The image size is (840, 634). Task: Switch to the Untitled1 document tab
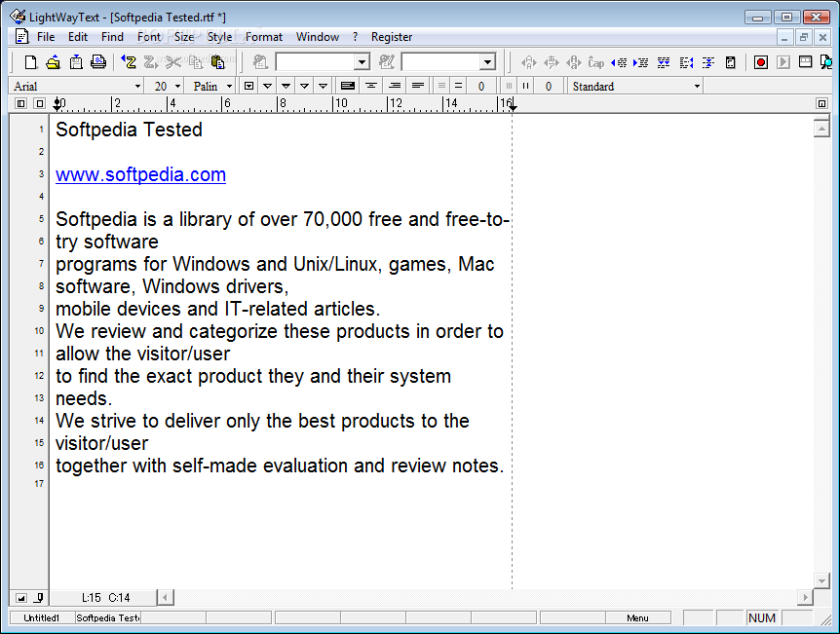click(42, 618)
